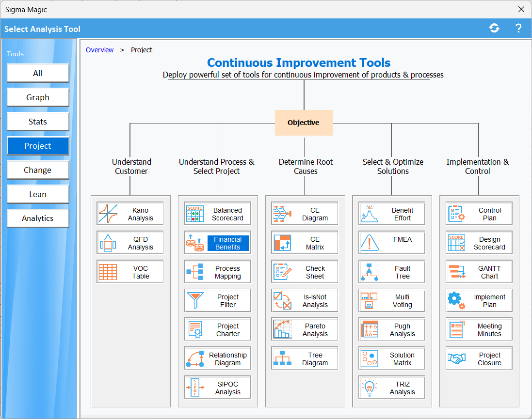Select the VOC Table tool

[141, 272]
